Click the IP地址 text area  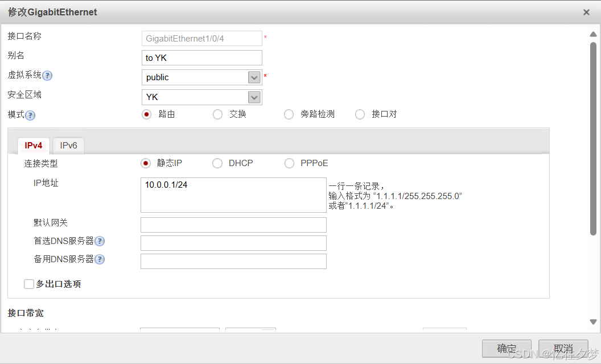point(233,195)
